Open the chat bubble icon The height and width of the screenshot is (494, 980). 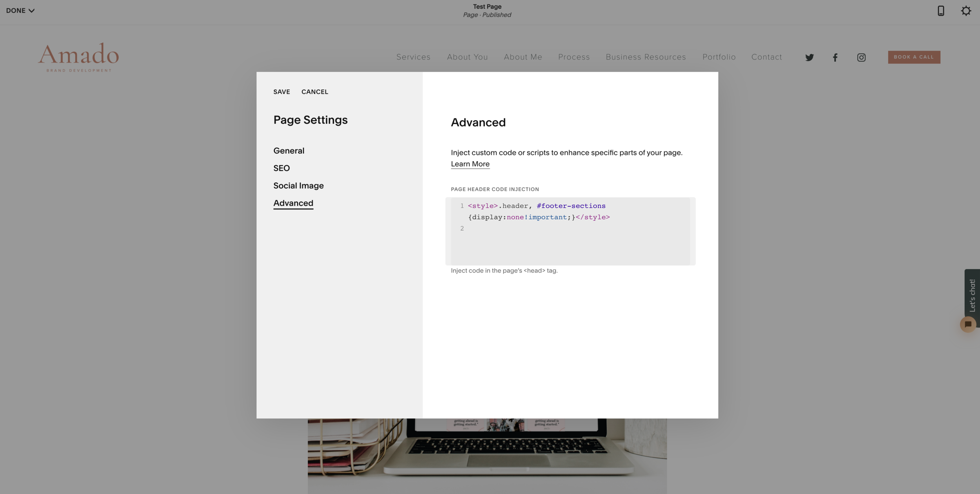coord(968,324)
